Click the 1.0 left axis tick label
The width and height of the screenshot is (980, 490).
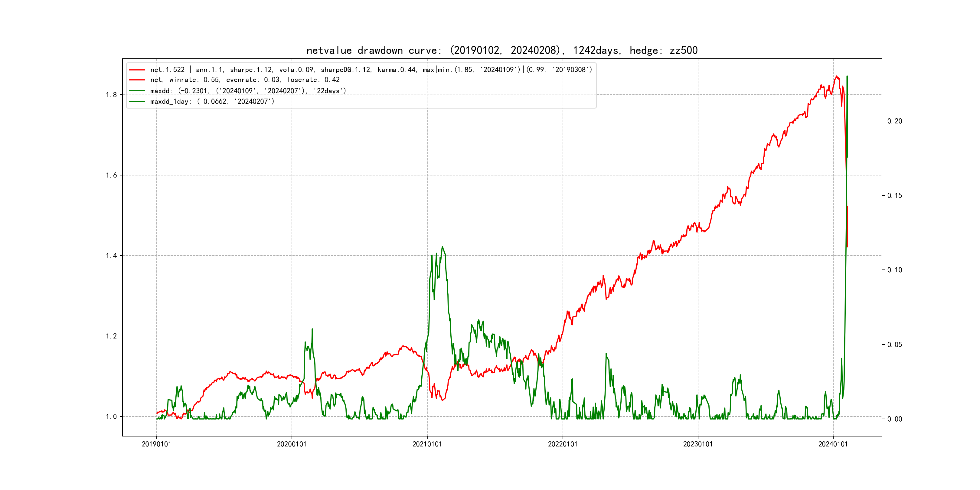coord(111,416)
